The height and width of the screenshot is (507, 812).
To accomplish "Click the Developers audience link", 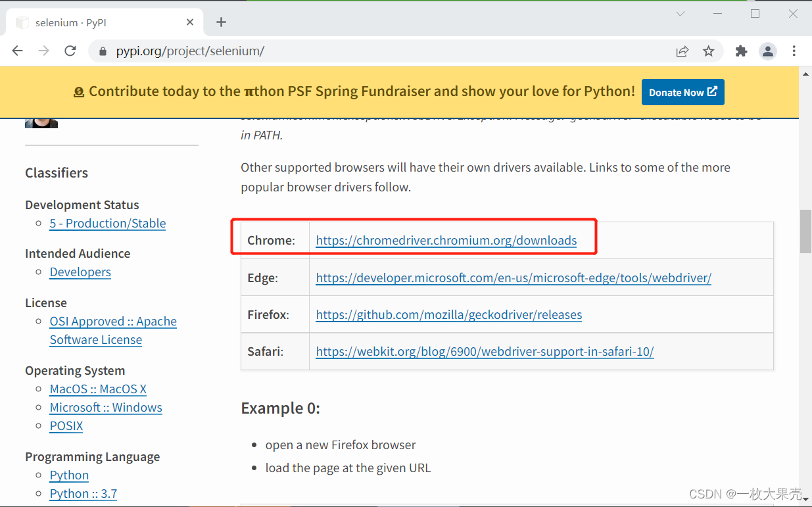I will [80, 272].
